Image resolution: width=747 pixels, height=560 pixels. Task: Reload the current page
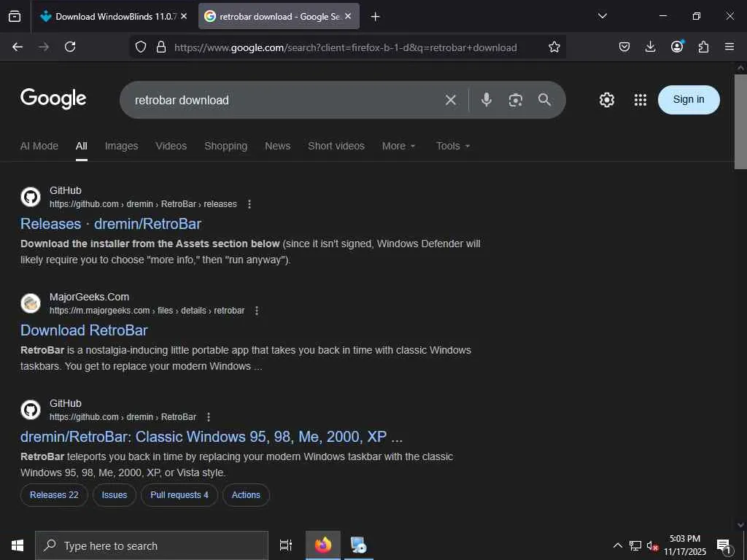70,47
